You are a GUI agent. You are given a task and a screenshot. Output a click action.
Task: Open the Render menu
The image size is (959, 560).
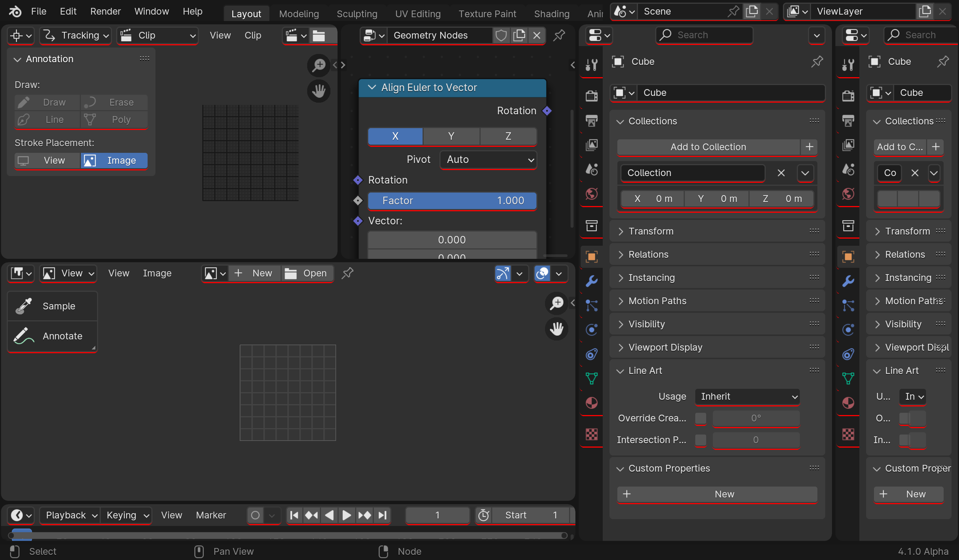105,11
